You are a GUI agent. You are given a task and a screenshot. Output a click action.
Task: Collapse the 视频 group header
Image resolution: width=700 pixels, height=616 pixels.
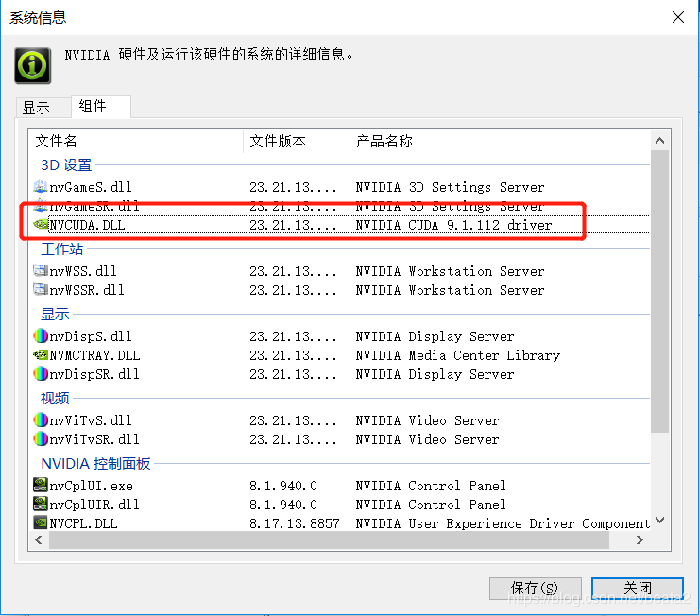click(x=55, y=398)
